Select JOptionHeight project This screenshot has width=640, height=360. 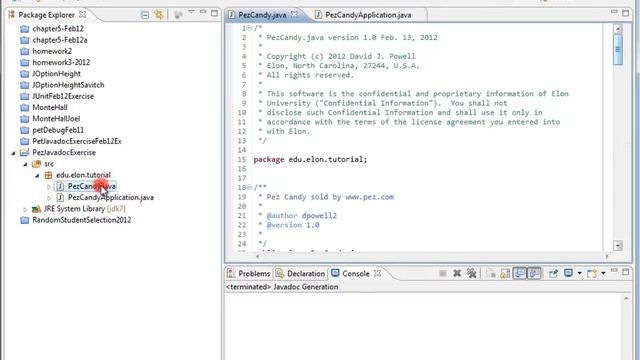point(56,74)
